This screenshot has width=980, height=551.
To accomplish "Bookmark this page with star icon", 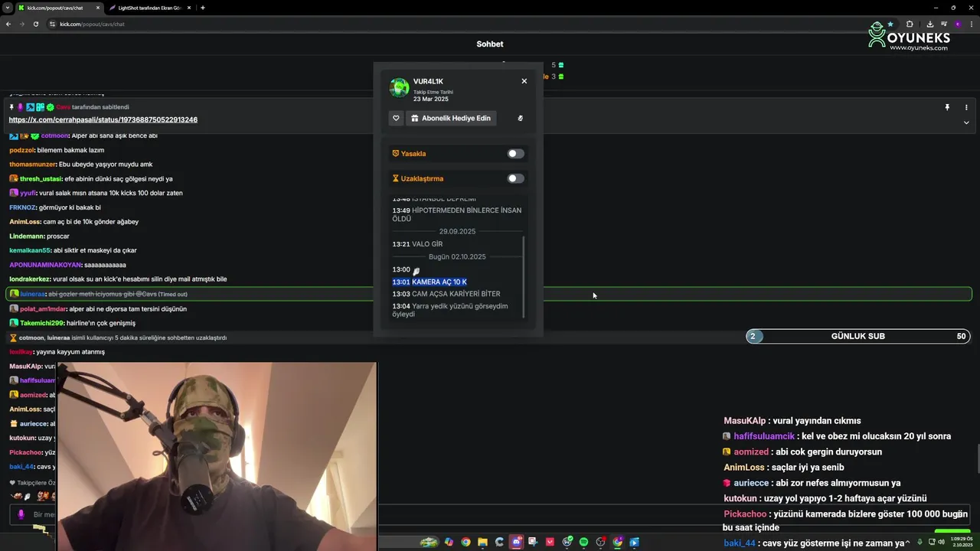I will 890,24.
